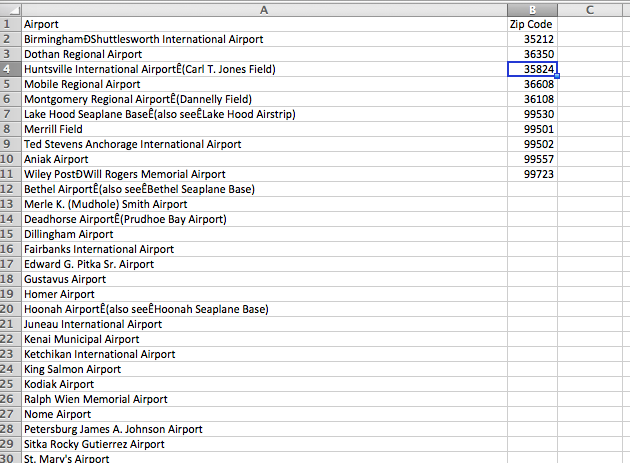630x463 pixels.
Task: Click the fill handle on cell B4
Action: [556, 76]
